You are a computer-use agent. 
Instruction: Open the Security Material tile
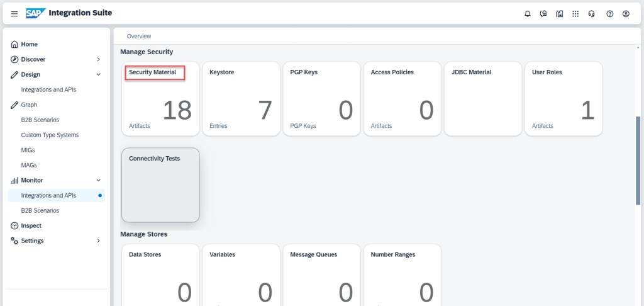(160, 98)
